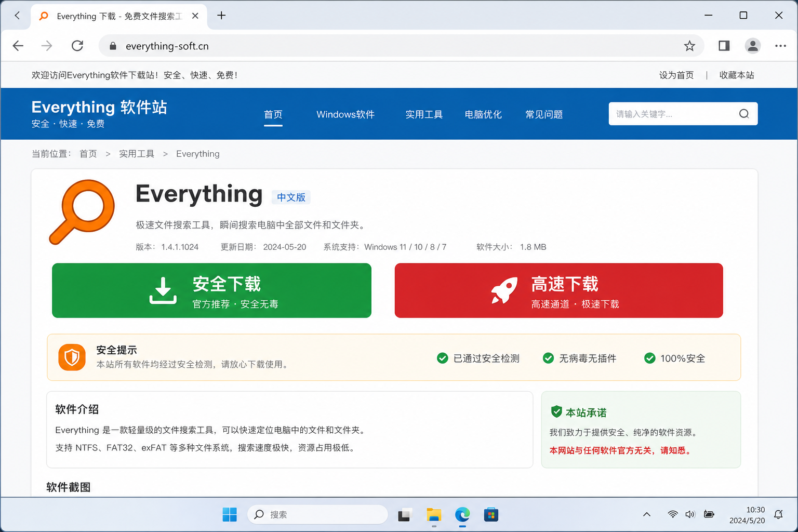This screenshot has width=798, height=532.
Task: Click the tab history chevron icon
Action: click(x=17, y=16)
